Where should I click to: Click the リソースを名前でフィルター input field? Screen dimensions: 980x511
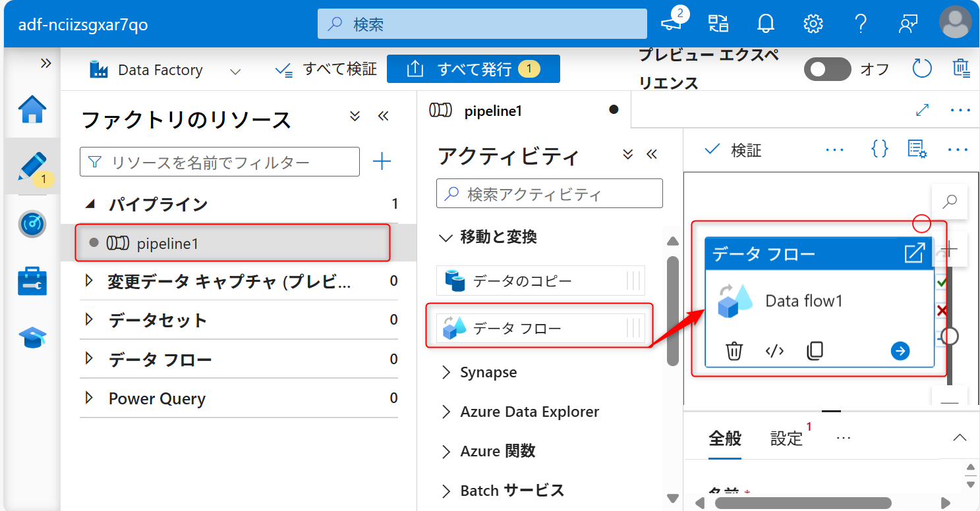click(219, 161)
